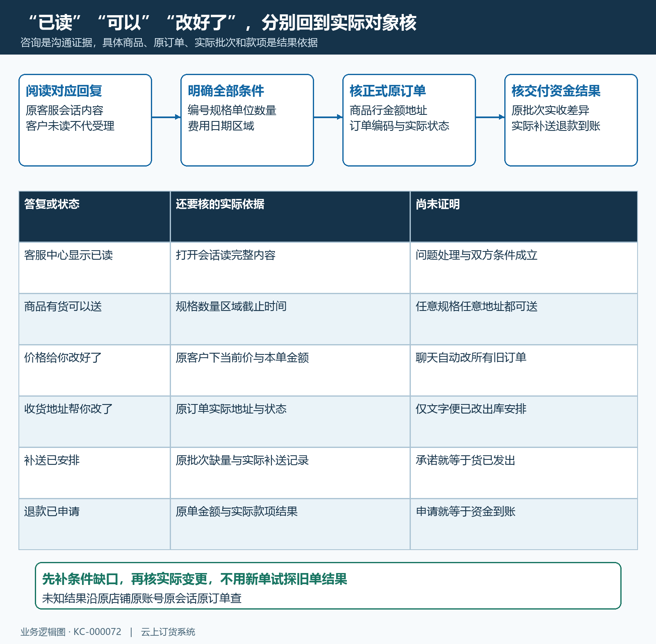
Task: Click the line 商品行金额地址
Action: point(388,110)
